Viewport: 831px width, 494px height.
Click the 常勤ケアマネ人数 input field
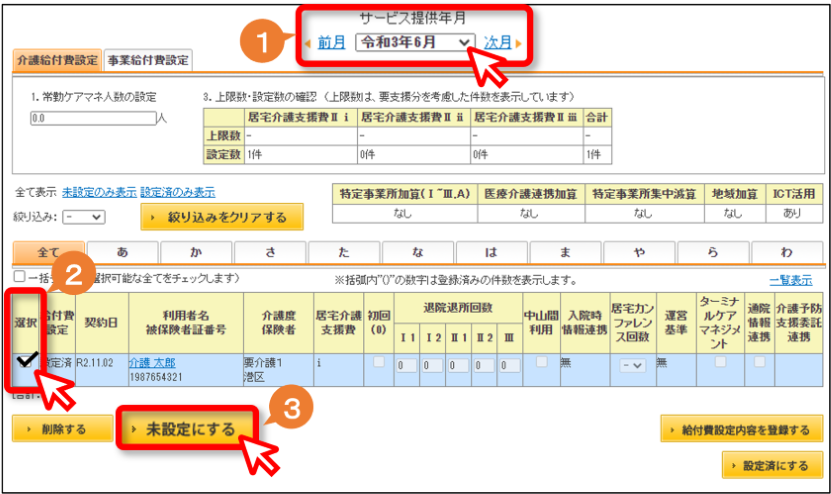(93, 118)
